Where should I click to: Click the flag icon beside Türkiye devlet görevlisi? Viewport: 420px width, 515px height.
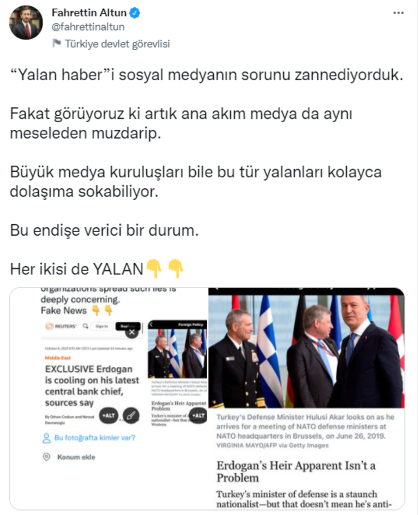pyautogui.click(x=57, y=43)
